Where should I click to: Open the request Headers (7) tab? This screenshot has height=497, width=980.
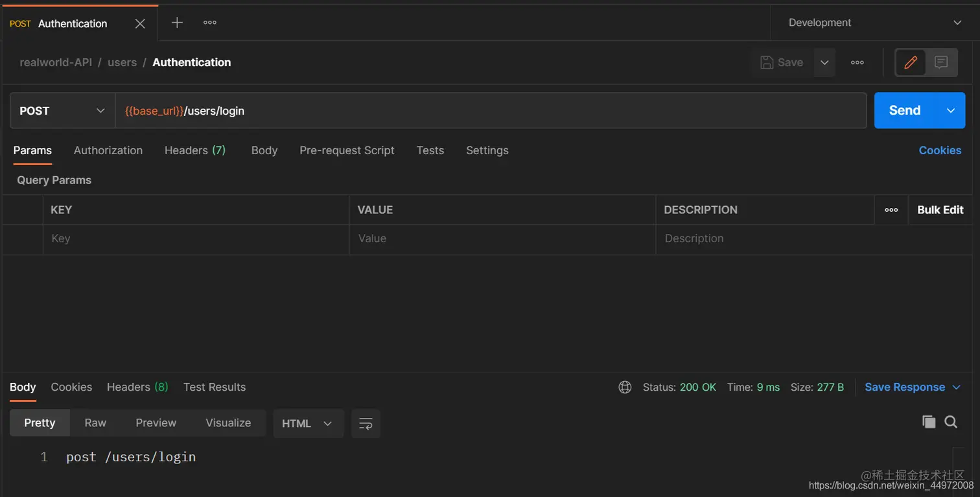click(195, 150)
